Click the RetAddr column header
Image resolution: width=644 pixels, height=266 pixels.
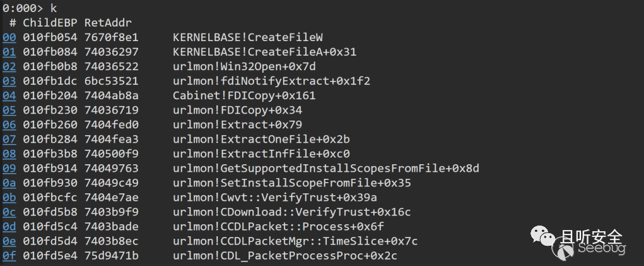click(x=103, y=23)
